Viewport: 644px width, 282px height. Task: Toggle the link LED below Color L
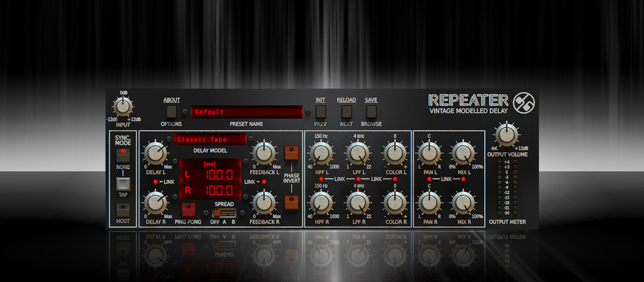395,179
